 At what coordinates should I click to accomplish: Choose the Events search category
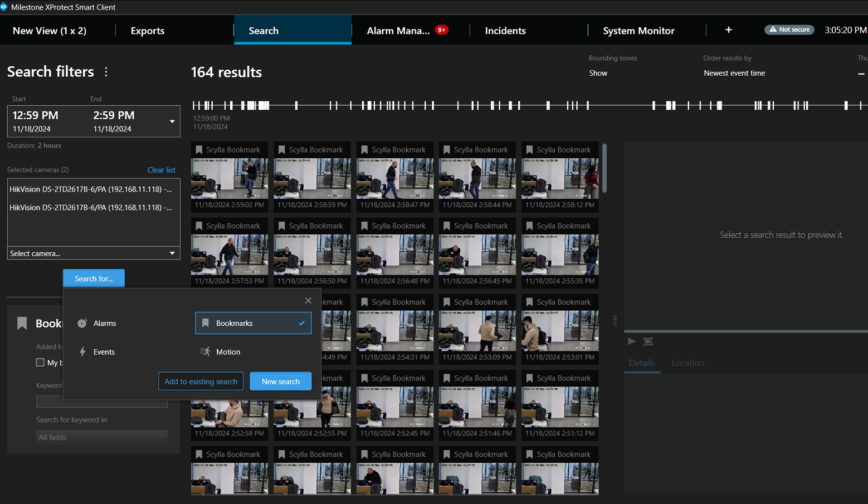click(104, 352)
